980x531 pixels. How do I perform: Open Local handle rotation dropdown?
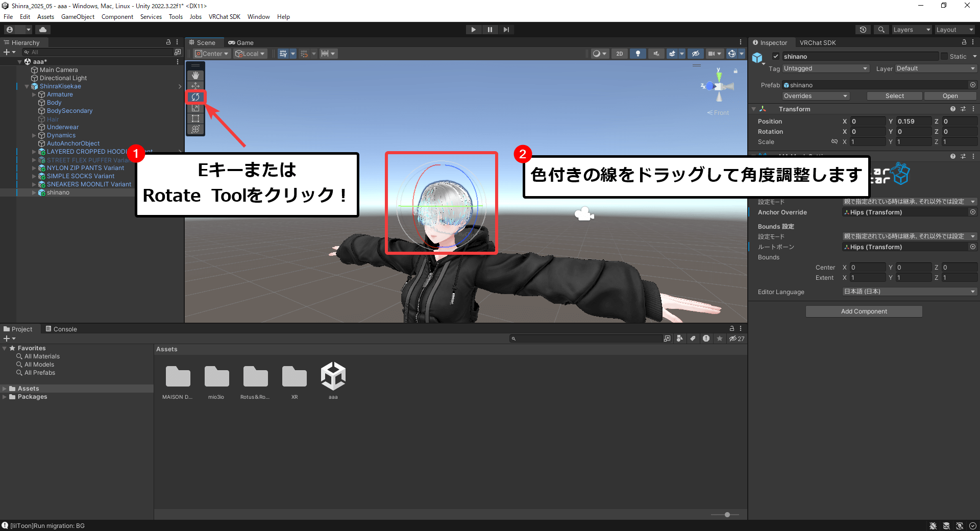coord(250,54)
